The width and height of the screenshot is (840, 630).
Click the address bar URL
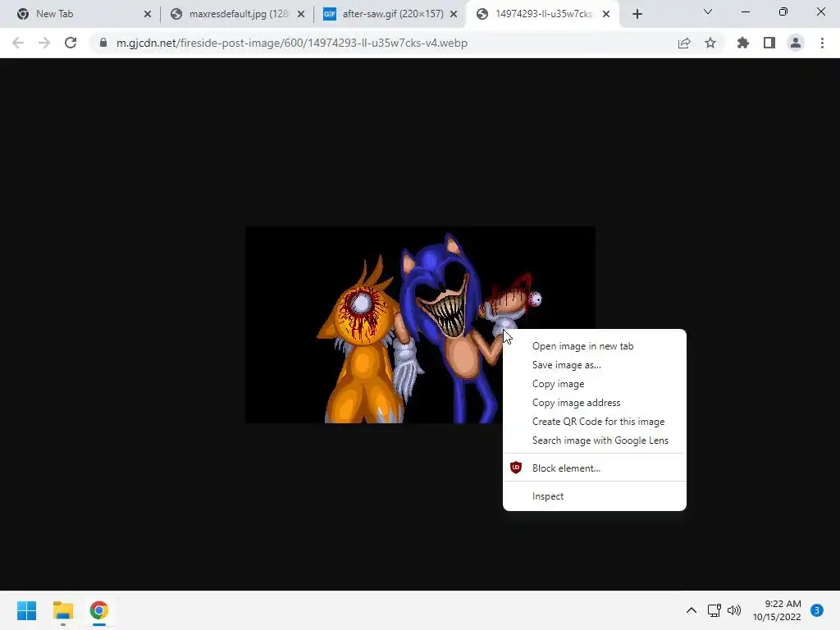tap(292, 43)
